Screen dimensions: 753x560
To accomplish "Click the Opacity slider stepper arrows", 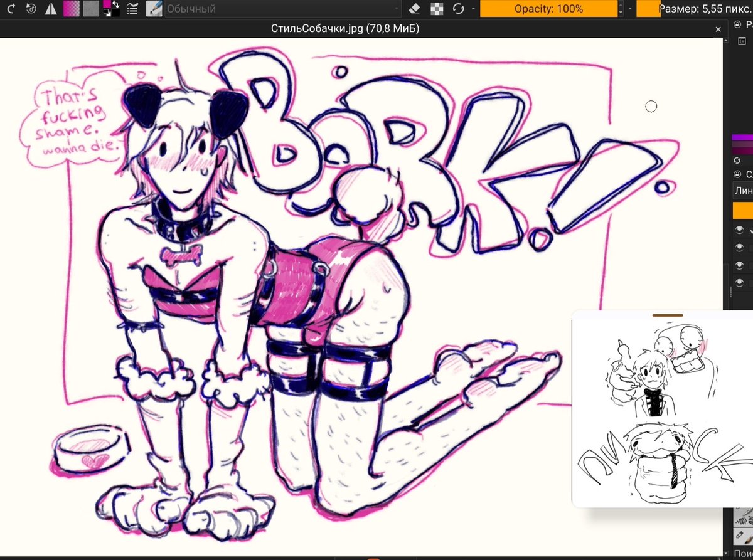I will tap(621, 9).
